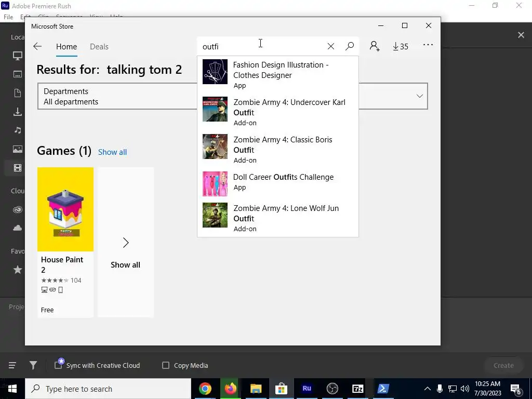Select the computer icon in Rush sidebar
The image size is (532, 399).
click(18, 56)
